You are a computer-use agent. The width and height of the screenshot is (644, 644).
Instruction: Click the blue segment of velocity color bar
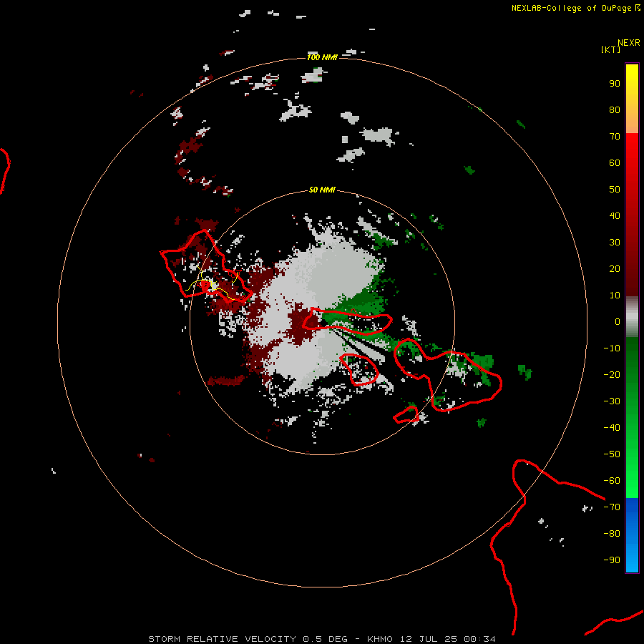[632, 535]
